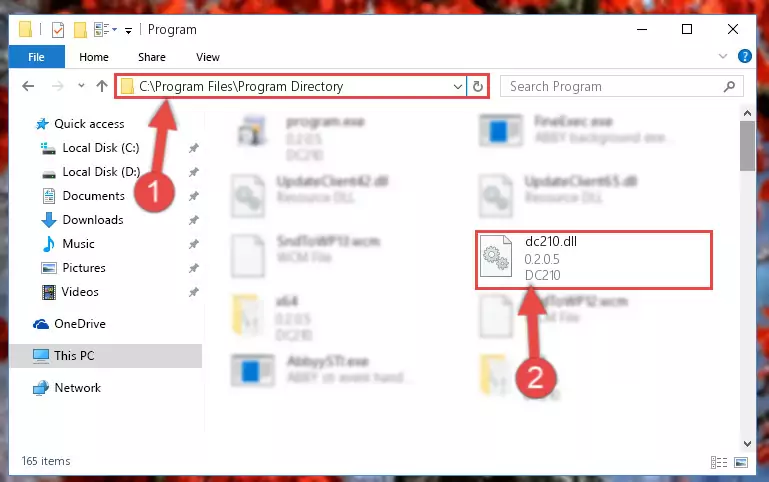Click the Forward navigation arrow

pos(58,86)
